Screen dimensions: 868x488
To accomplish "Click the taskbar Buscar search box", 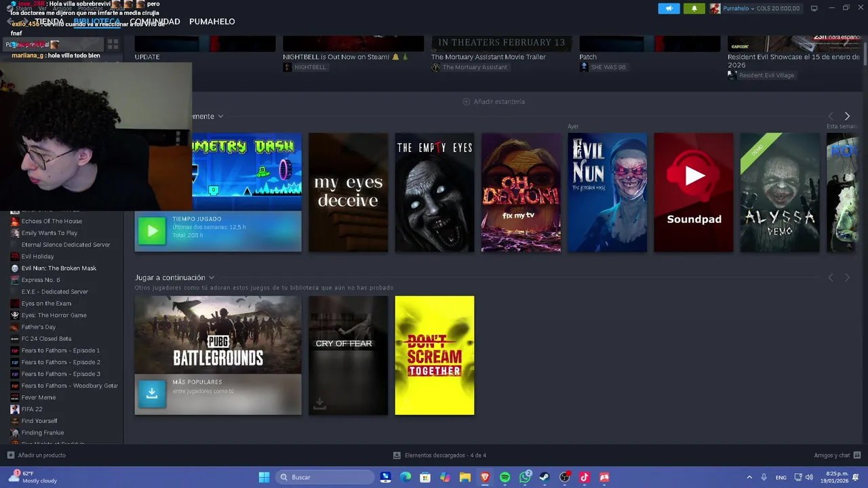I will tap(325, 477).
